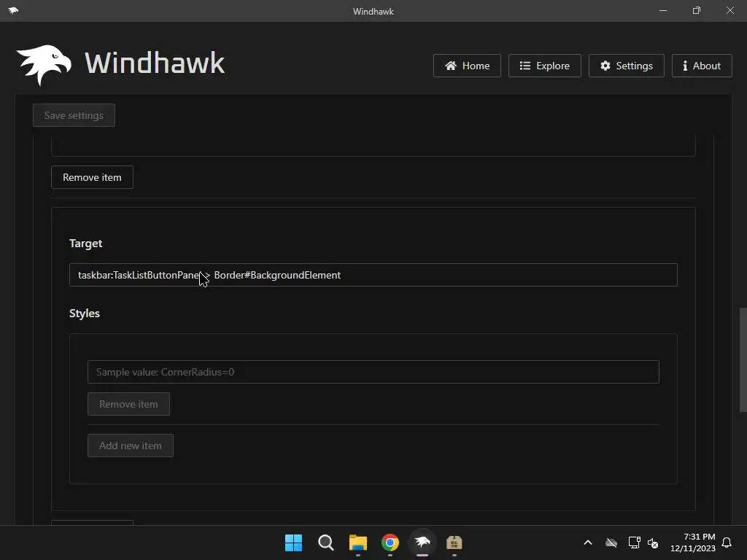Screen dimensions: 747x560
Task: Open the Windows Start menu
Action: pyautogui.click(x=293, y=542)
